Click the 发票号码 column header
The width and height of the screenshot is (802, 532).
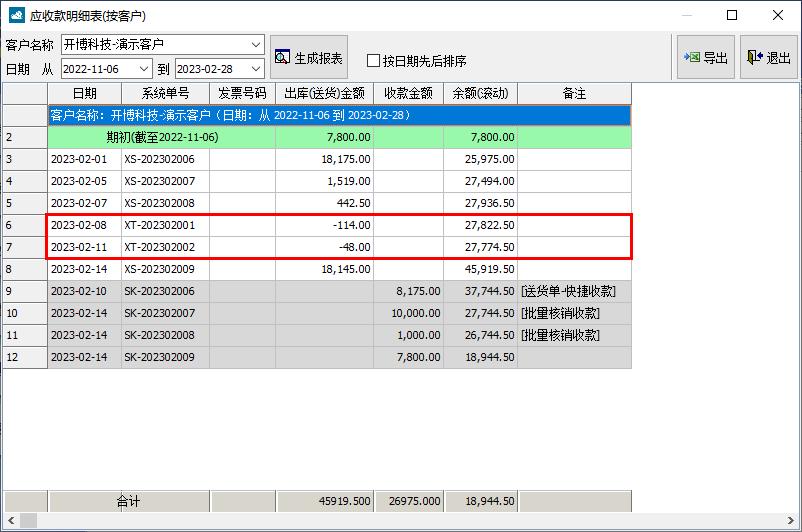[x=242, y=93]
